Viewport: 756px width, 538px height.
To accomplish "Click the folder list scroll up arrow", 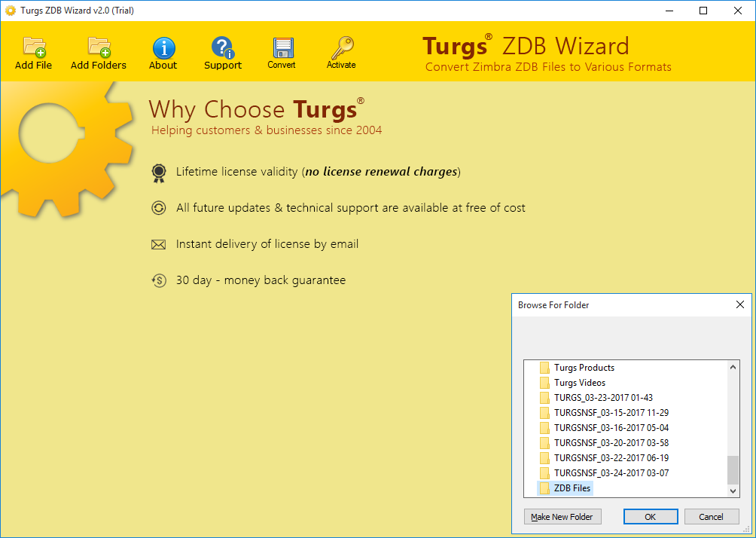I will tap(733, 367).
